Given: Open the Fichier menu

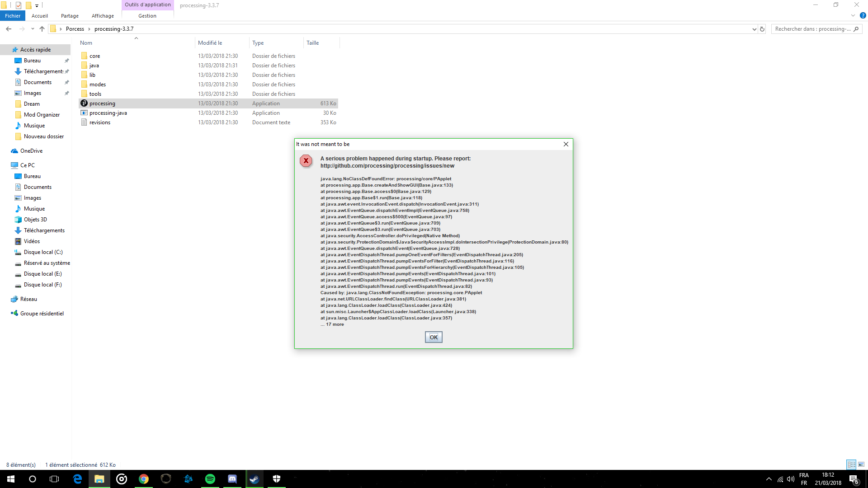Looking at the screenshot, I should click(x=12, y=15).
